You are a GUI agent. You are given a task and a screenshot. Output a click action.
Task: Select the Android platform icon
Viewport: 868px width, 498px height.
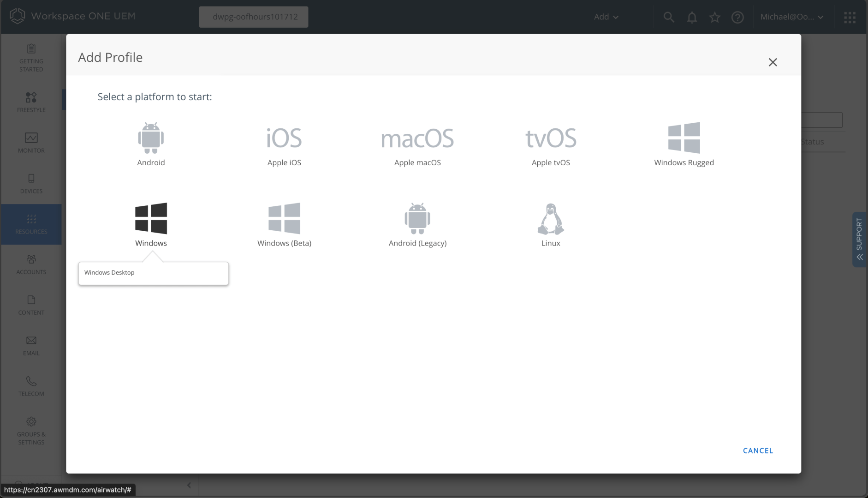click(151, 138)
